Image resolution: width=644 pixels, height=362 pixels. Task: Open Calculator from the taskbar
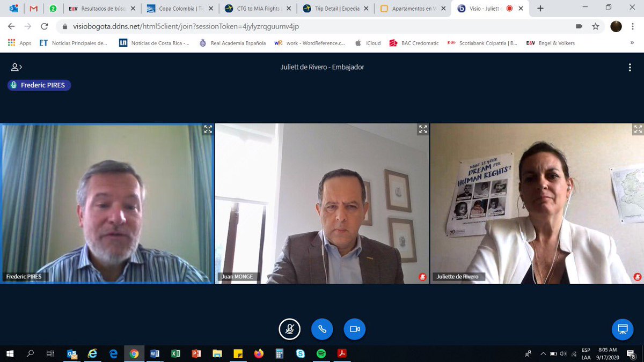(x=279, y=353)
